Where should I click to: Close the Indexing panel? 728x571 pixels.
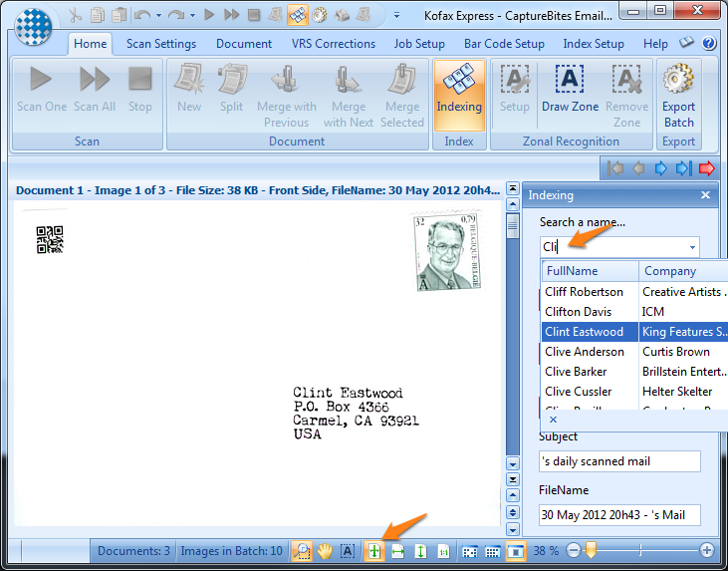click(705, 195)
